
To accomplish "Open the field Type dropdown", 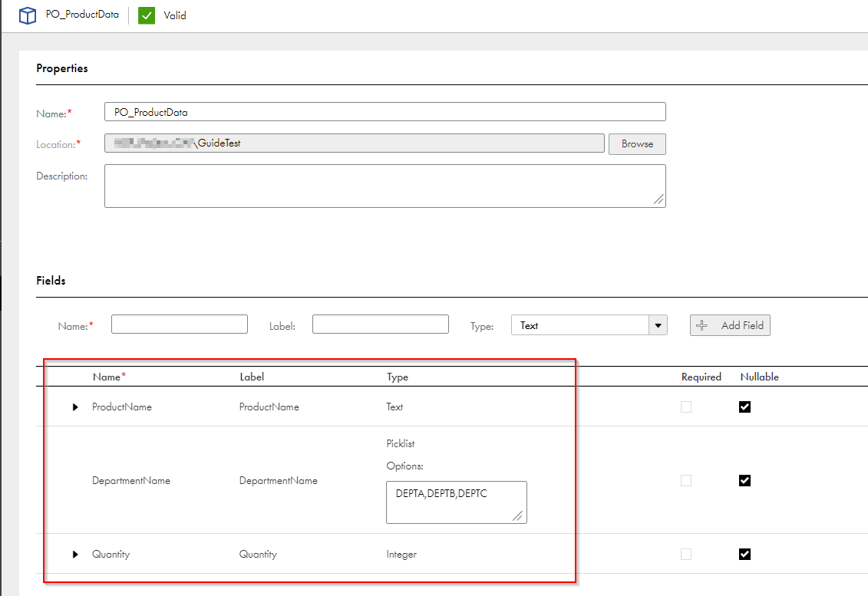I will coord(658,325).
